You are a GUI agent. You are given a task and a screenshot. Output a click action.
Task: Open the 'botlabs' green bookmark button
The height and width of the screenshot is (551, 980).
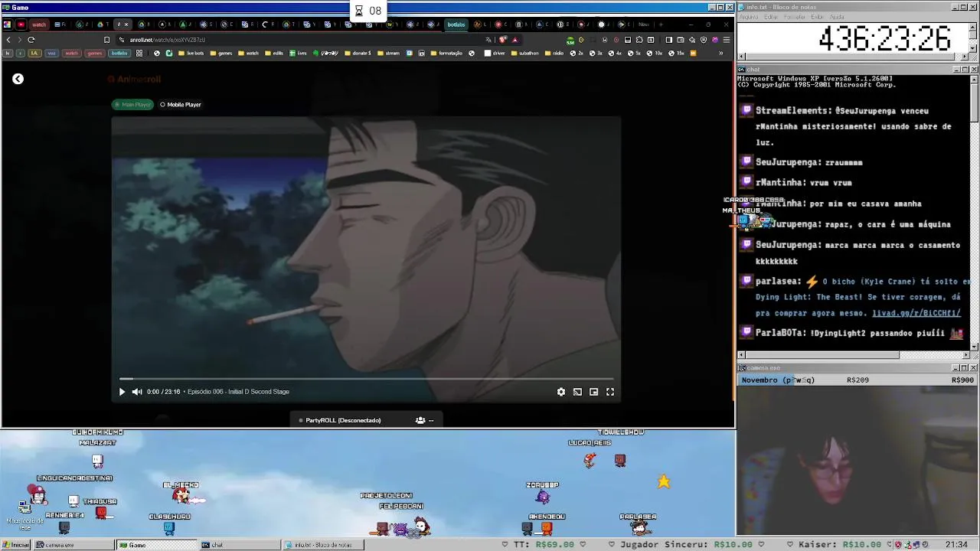(x=119, y=54)
